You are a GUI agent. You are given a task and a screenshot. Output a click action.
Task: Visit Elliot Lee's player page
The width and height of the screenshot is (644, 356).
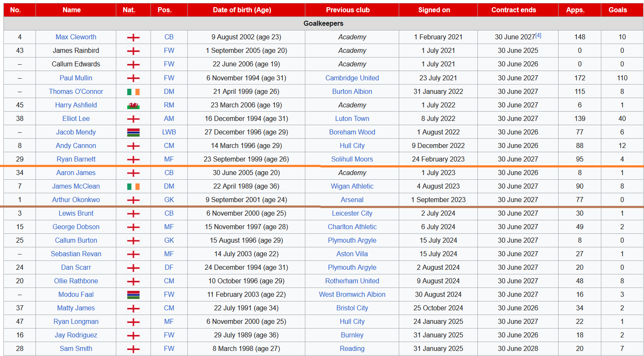(x=76, y=118)
